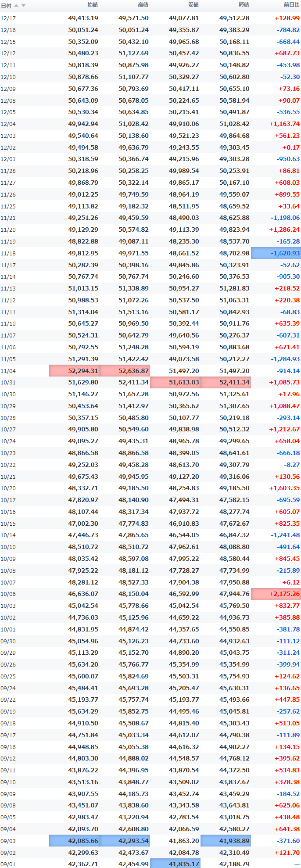Click the 09/25 closing price 45,754.93
Screen dimensions: 301x868
(x=234, y=676)
